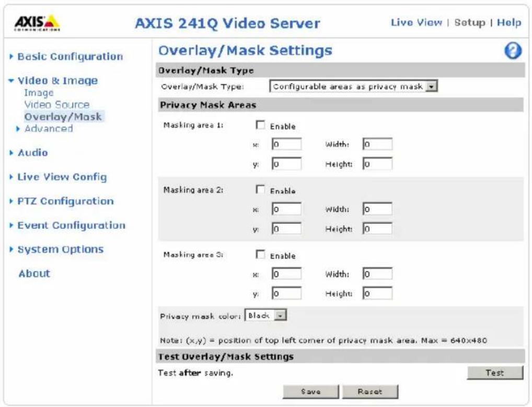Focus Masking area 2 Width field
Image resolution: width=532 pixels, height=407 pixels.
pos(377,209)
